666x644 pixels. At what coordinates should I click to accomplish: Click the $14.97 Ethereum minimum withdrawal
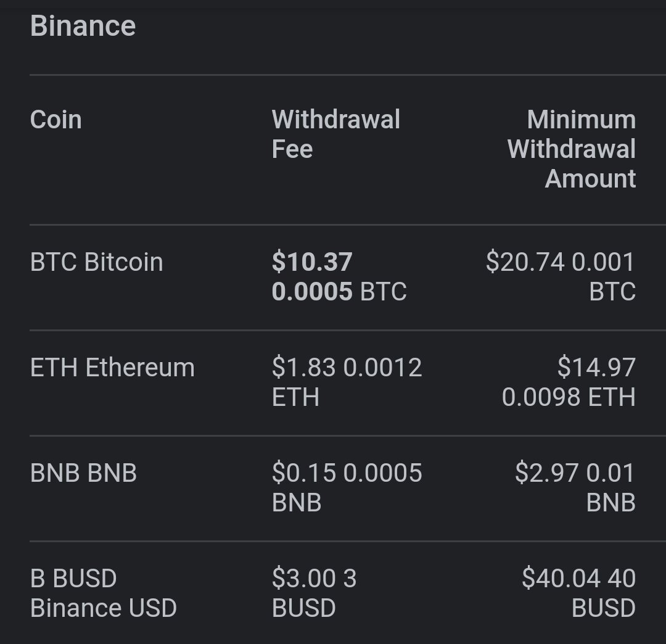(x=596, y=367)
